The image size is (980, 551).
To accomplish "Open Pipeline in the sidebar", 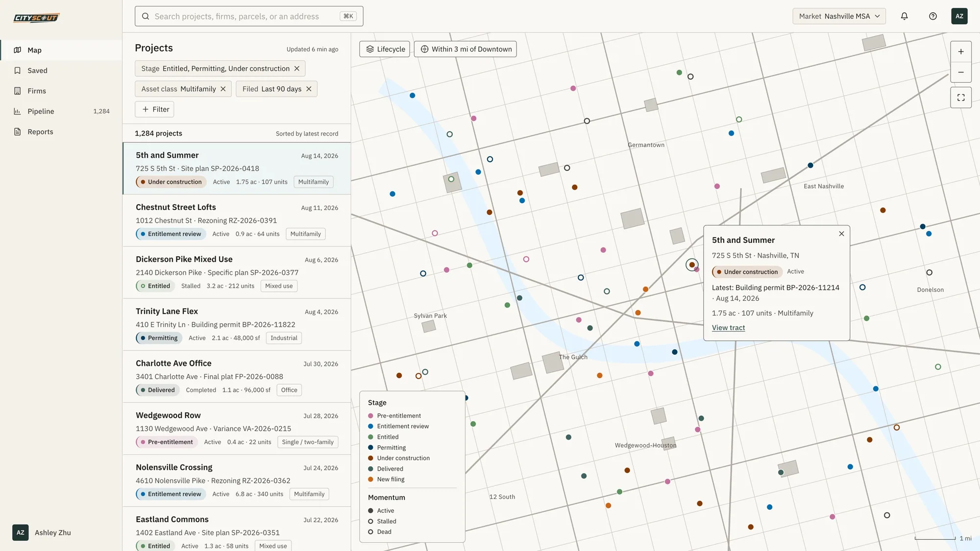I will [61, 111].
